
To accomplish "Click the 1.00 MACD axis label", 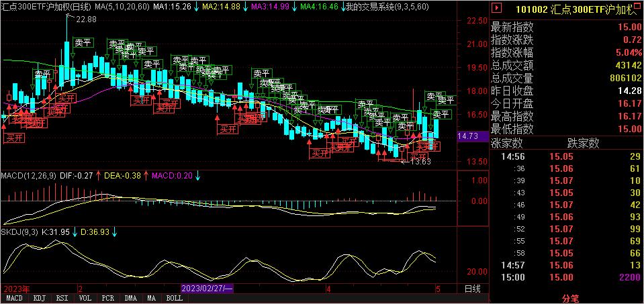I will [x=480, y=181].
